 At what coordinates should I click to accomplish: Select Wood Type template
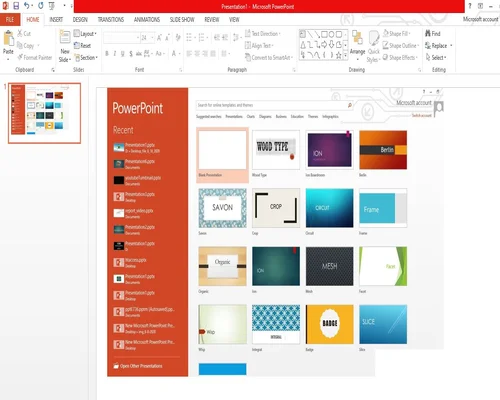[276, 150]
